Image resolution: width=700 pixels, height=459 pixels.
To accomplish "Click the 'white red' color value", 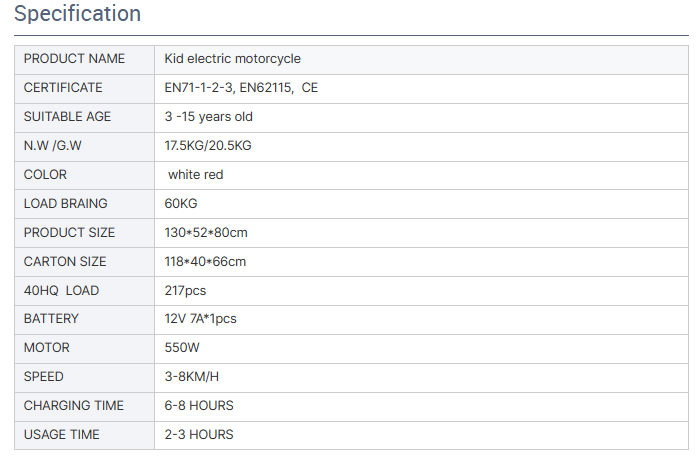I will (196, 175).
